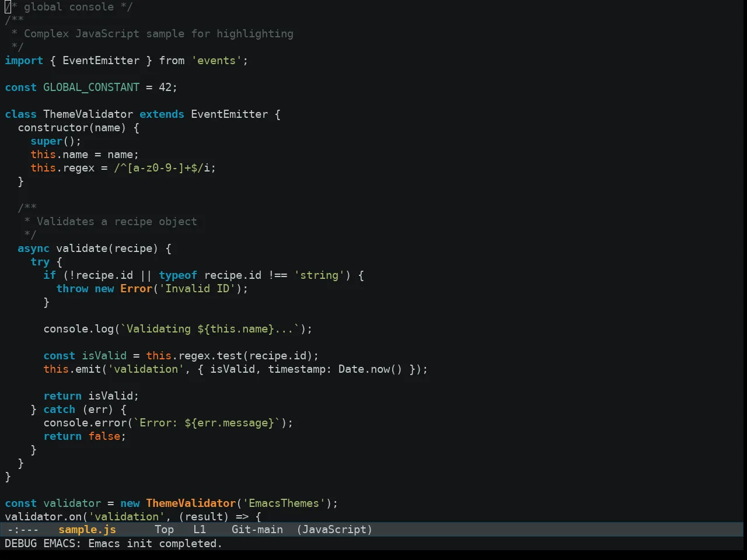Screen dimensions: 747x560
Task: Click the 'typeof' keyword
Action: [x=178, y=275]
